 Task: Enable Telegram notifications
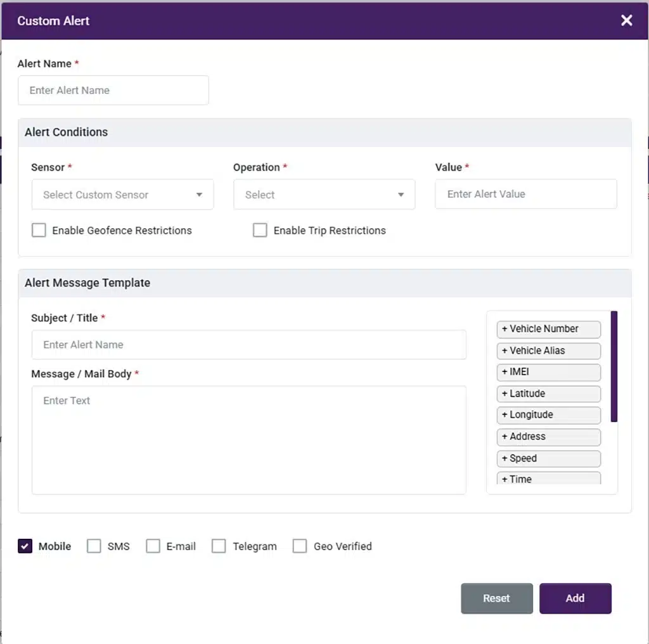click(219, 546)
